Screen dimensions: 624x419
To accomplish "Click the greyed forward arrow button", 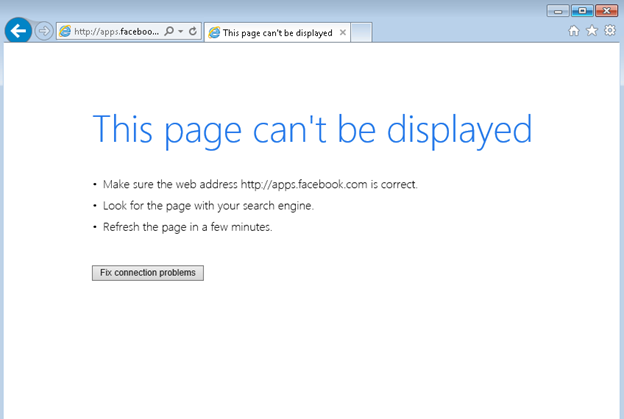I will tap(44, 31).
